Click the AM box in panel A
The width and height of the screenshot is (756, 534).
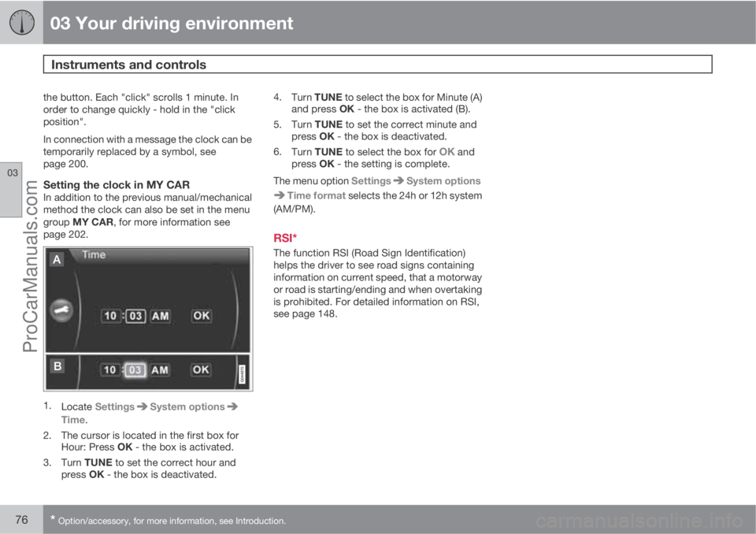160,316
